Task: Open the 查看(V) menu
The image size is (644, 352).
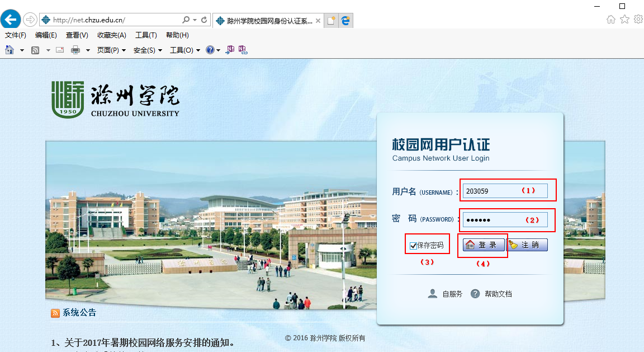Action: 77,35
